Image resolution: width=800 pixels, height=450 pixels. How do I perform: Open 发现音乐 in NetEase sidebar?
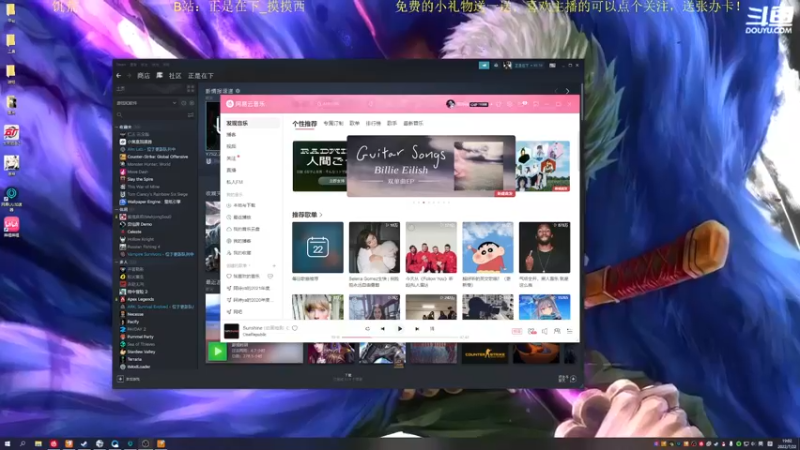coord(251,123)
